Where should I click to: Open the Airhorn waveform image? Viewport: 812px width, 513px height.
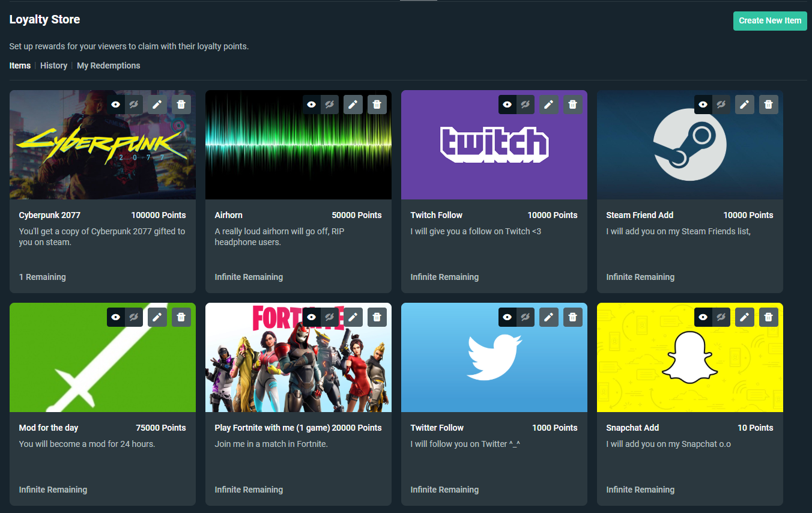click(x=298, y=145)
